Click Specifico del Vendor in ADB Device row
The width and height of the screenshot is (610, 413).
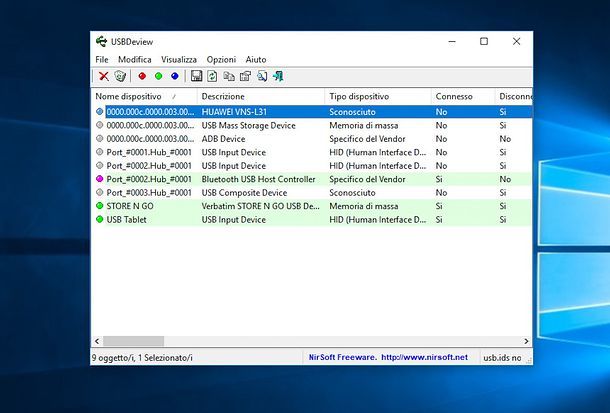[367, 138]
